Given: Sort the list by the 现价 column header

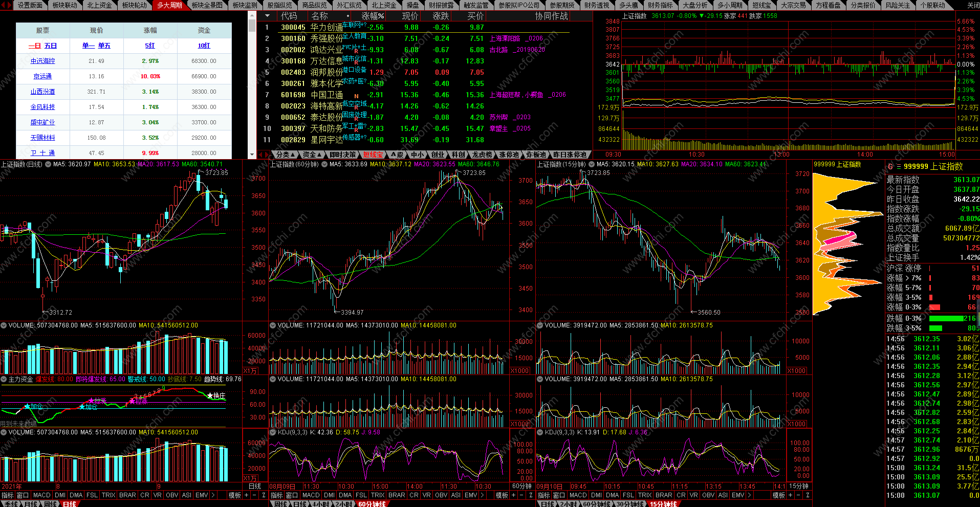Looking at the screenshot, I should point(410,16).
